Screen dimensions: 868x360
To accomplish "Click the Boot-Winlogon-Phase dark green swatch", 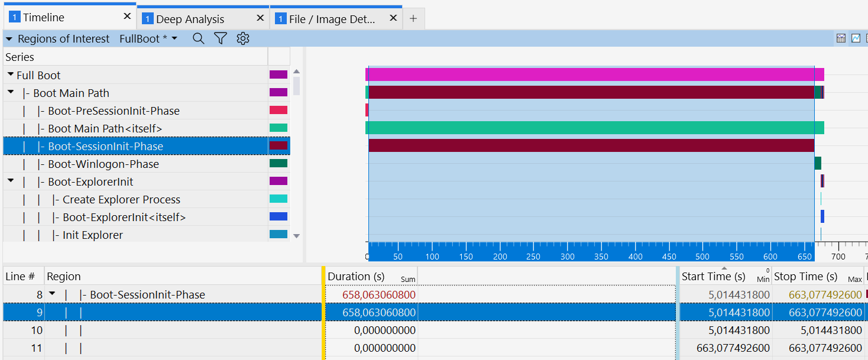I will click(x=278, y=163).
